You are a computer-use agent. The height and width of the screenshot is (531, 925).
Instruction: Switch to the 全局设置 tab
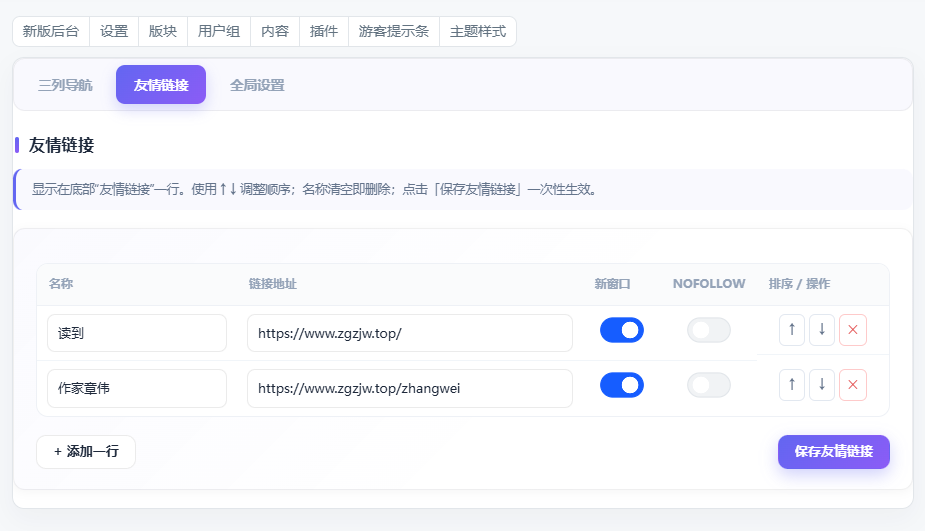coord(257,85)
